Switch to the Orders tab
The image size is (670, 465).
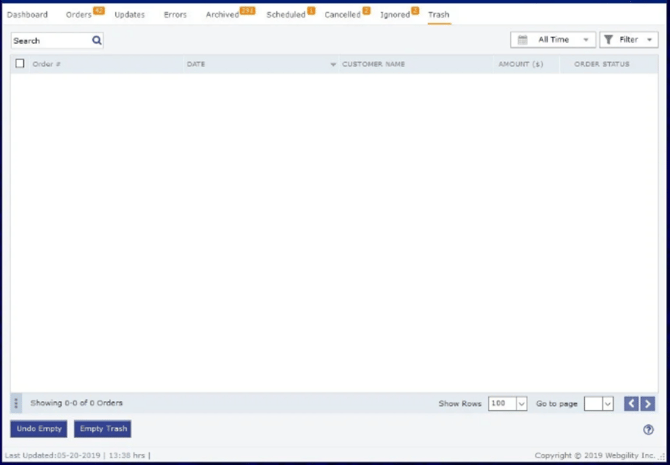point(79,15)
